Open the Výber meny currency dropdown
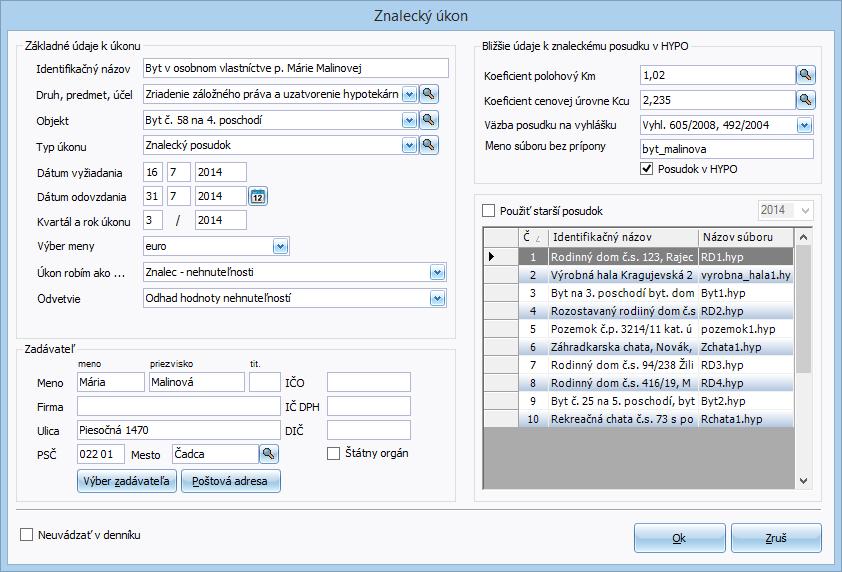 (280, 247)
